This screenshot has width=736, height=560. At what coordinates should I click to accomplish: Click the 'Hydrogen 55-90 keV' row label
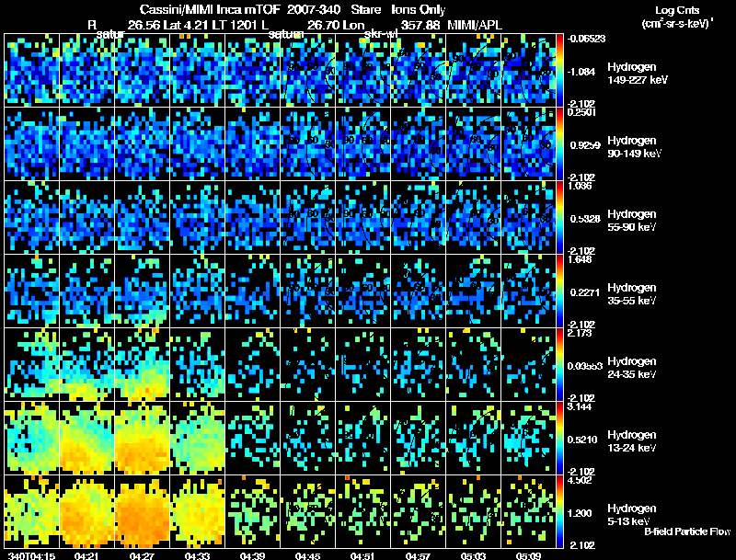tap(632, 221)
